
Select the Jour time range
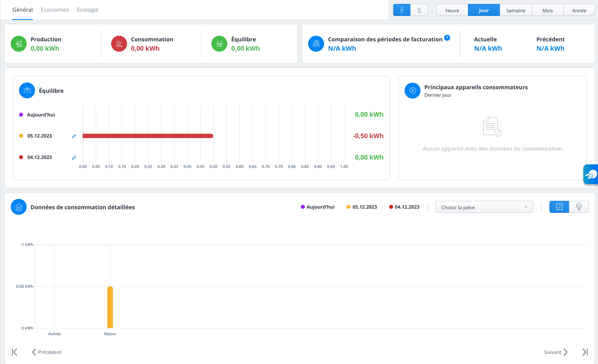tap(484, 10)
